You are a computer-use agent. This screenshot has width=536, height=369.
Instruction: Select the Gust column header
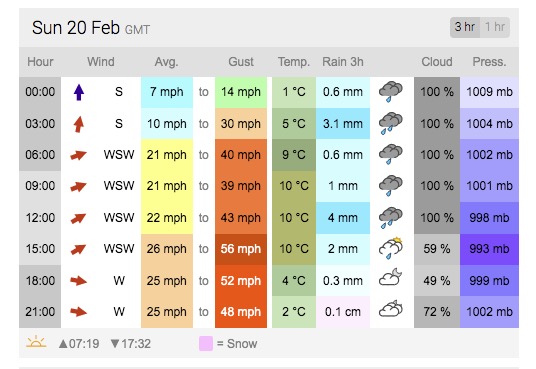coord(241,62)
